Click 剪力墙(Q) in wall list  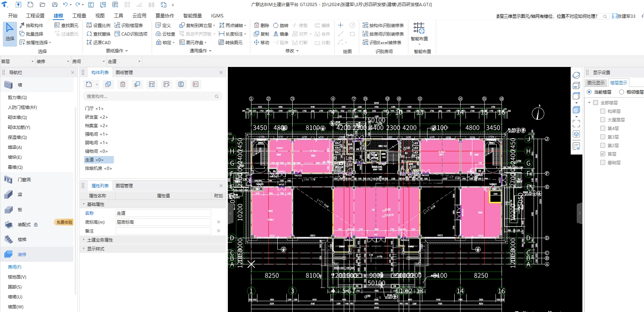click(x=17, y=98)
